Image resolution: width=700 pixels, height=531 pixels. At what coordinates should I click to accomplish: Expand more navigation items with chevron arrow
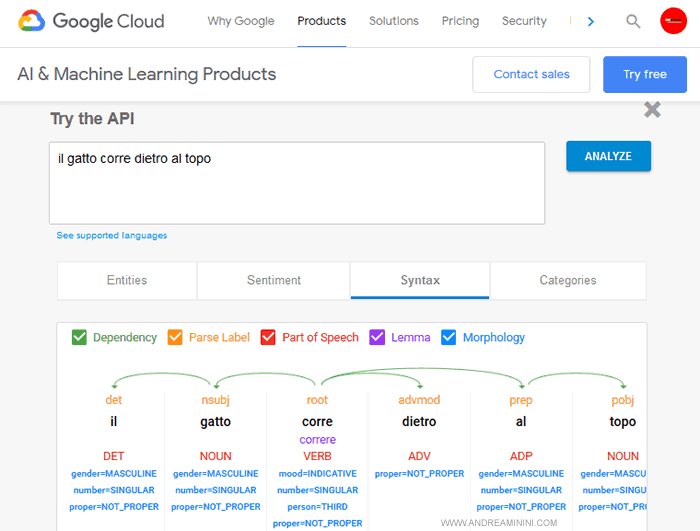[591, 21]
